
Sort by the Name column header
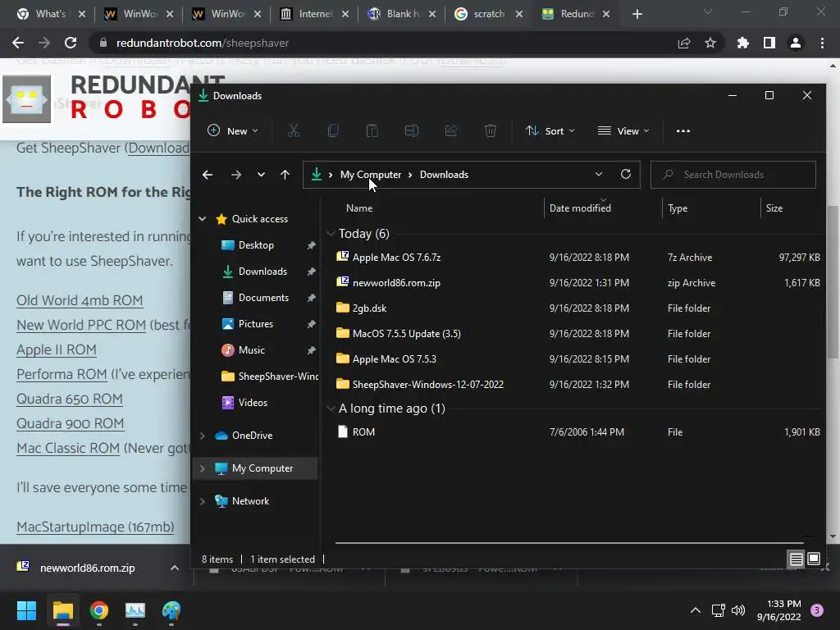point(359,208)
